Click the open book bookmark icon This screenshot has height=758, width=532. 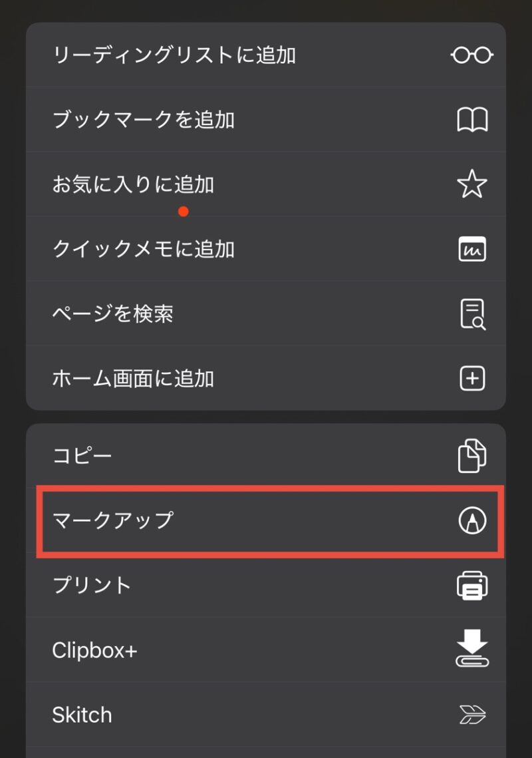pyautogui.click(x=472, y=119)
